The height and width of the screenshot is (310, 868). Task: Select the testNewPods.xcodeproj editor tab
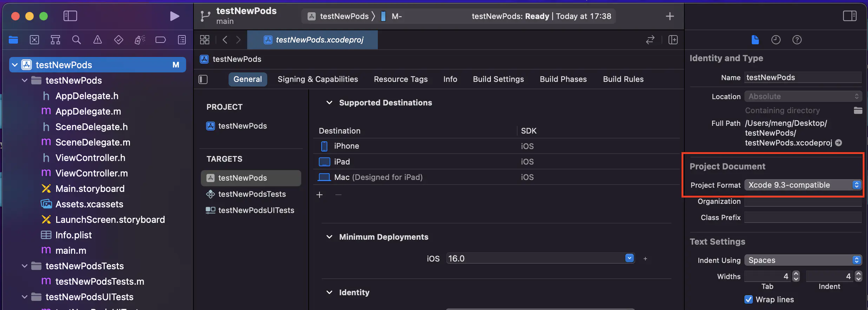coord(313,40)
